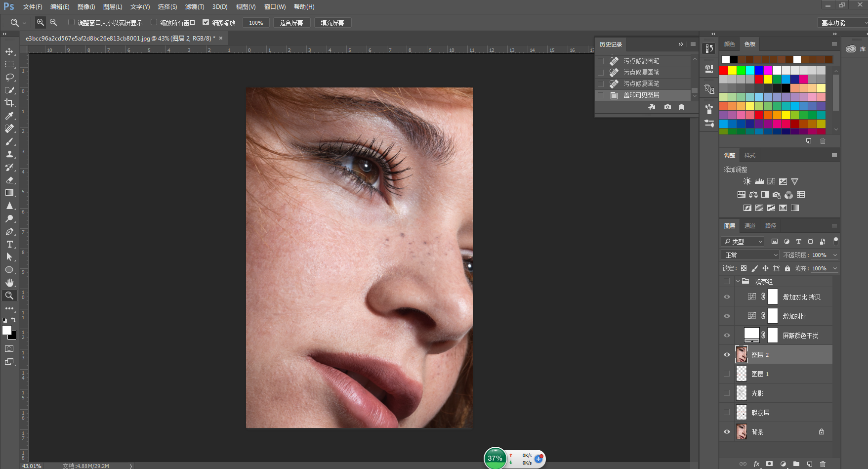The height and width of the screenshot is (469, 868).
Task: Select the Lasso tool
Action: (9, 77)
